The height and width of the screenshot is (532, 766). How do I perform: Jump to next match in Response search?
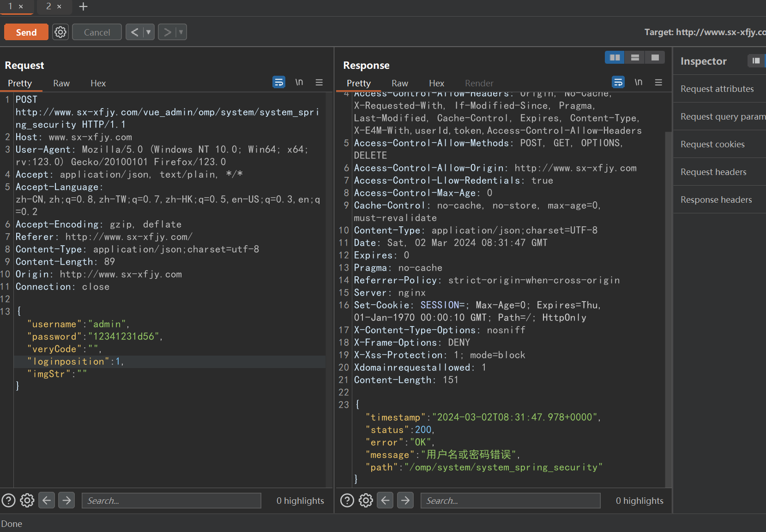(x=405, y=500)
